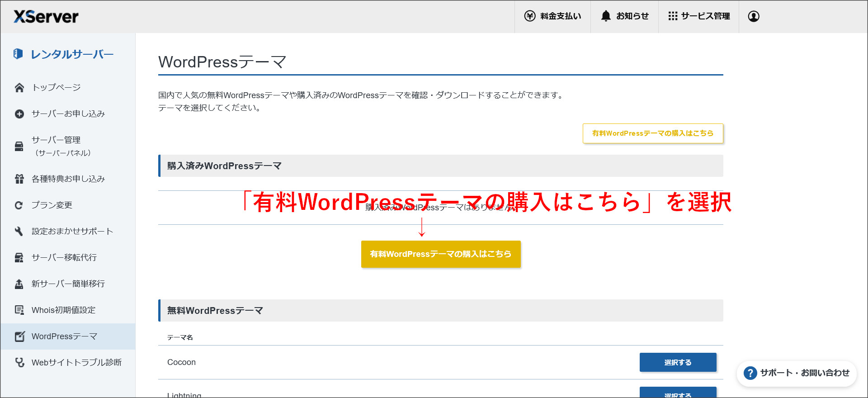This screenshot has height=398, width=868.
Task: Open 新サーバー簡単移行 in the sidebar
Action: pos(68,284)
